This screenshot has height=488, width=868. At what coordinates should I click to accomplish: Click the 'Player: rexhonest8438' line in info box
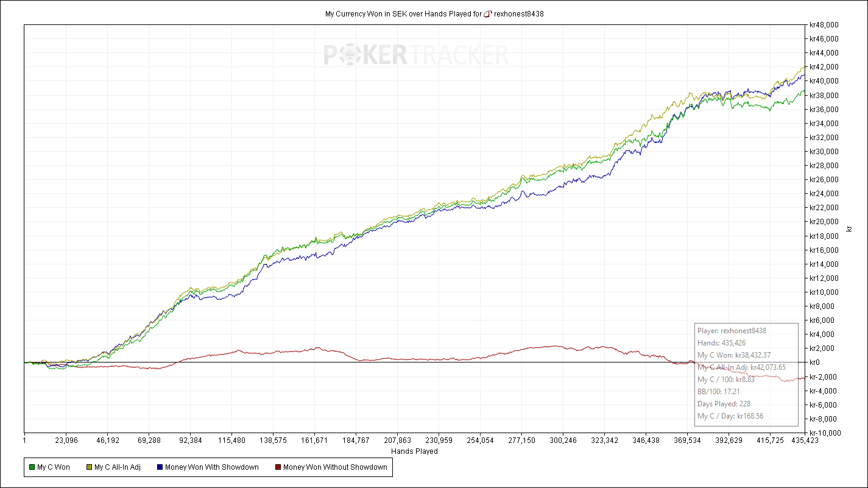[x=732, y=331]
